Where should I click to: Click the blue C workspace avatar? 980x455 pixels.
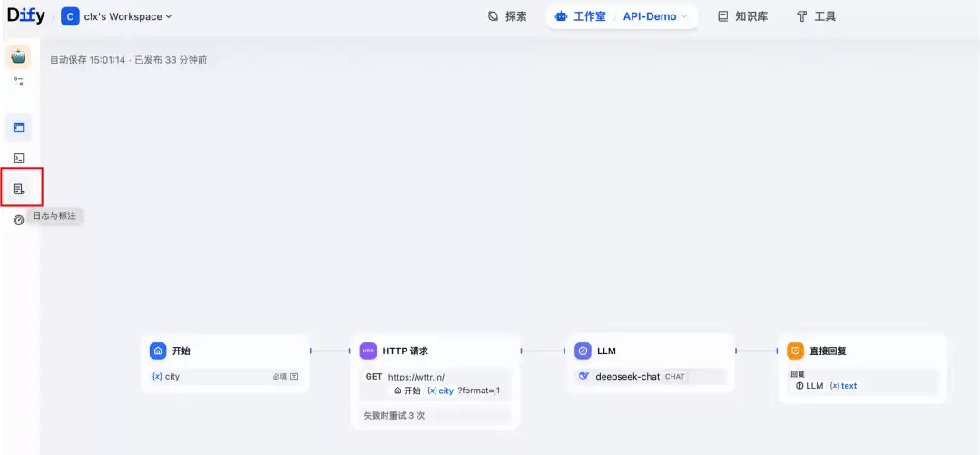[70, 17]
